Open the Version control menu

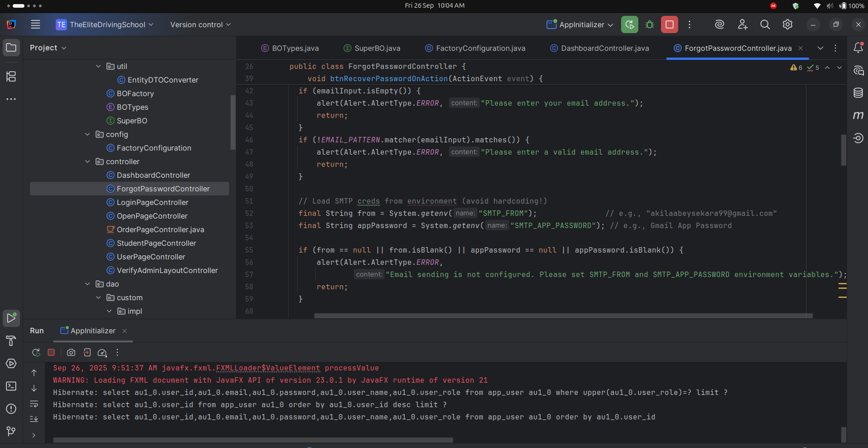point(200,24)
